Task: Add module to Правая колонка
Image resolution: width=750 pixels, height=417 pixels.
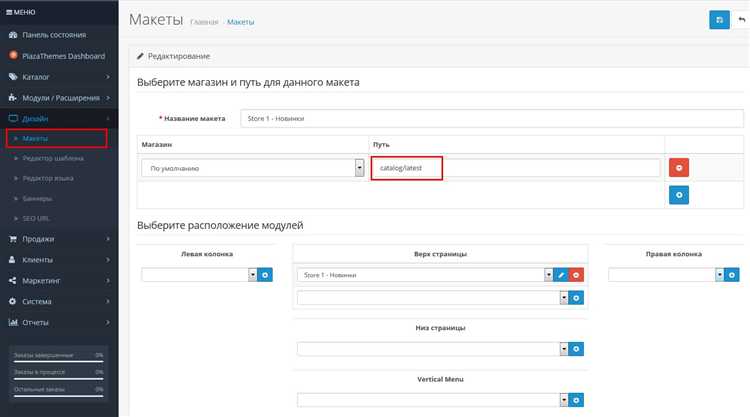Action: pyautogui.click(x=731, y=274)
